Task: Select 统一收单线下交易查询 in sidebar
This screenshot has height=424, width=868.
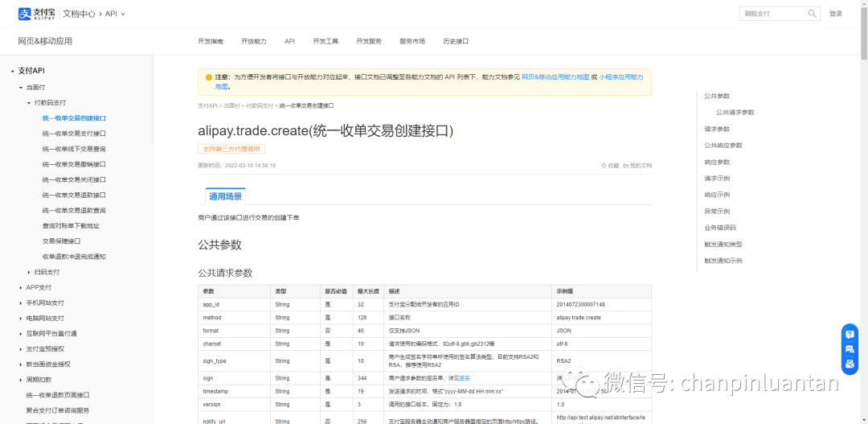Action: (x=74, y=149)
